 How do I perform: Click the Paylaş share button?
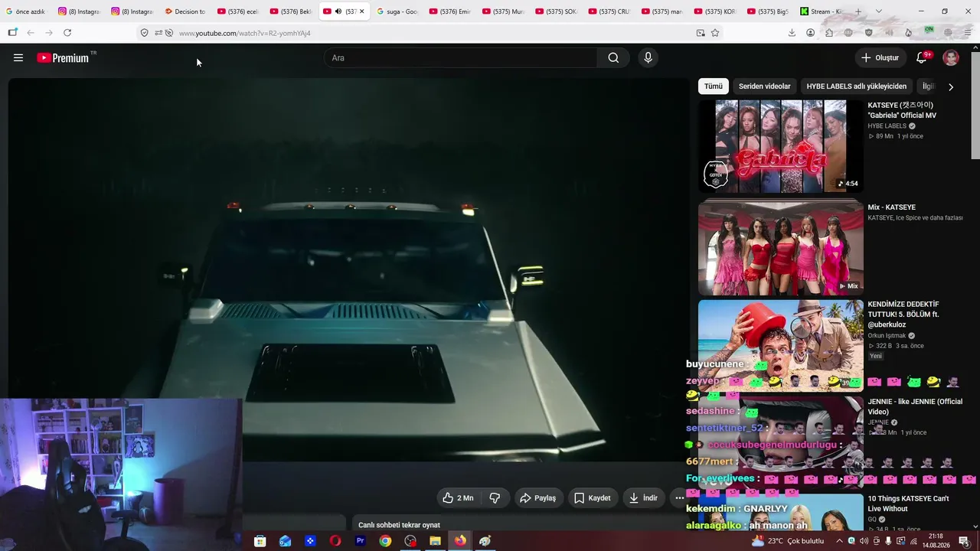point(537,498)
